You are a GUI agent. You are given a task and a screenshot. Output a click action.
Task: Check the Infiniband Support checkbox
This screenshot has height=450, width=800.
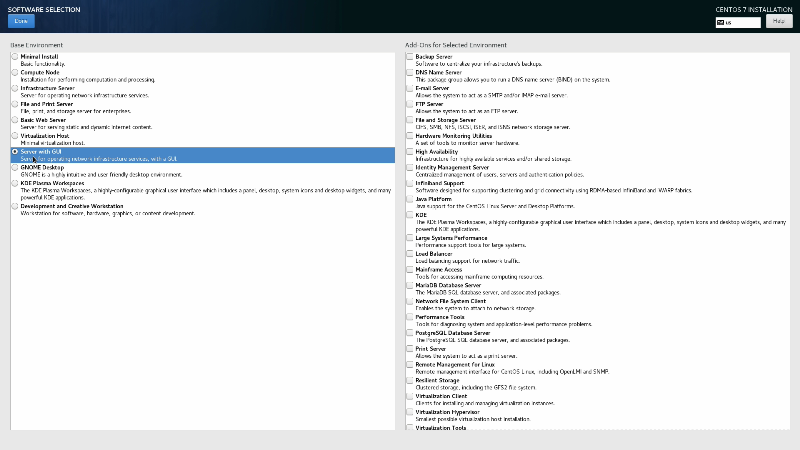pos(410,183)
